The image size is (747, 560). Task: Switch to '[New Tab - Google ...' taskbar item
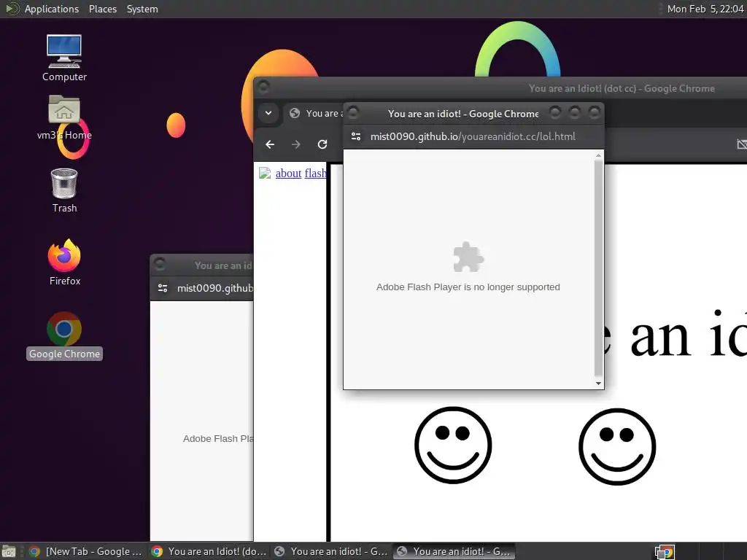86,551
